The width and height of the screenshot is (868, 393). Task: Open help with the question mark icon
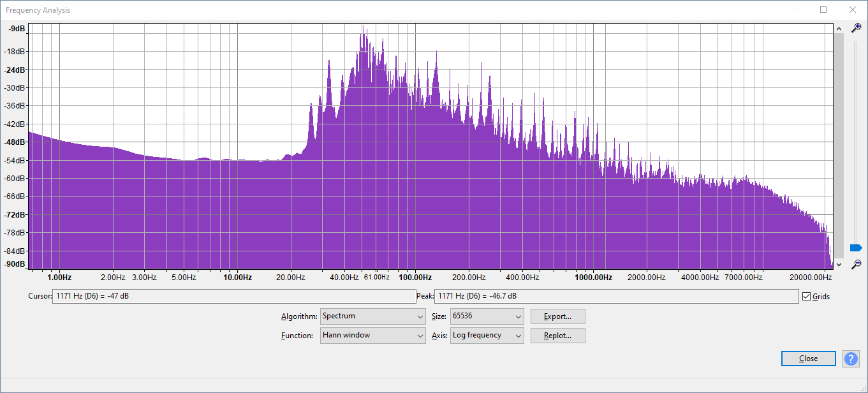click(x=851, y=359)
